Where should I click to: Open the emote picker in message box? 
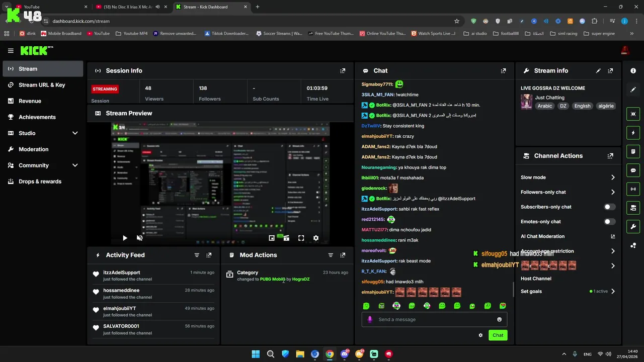tap(499, 320)
